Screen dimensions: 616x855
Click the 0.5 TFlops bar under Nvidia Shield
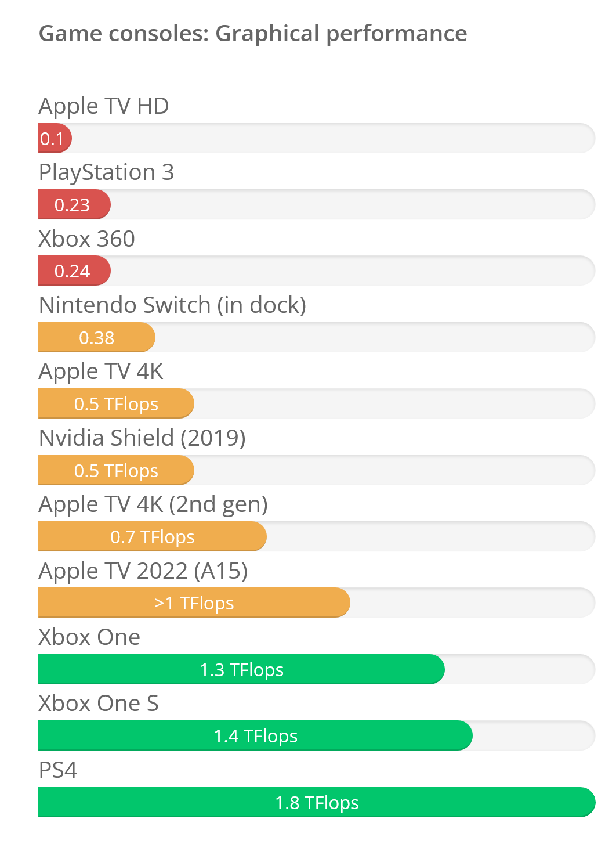click(116, 470)
